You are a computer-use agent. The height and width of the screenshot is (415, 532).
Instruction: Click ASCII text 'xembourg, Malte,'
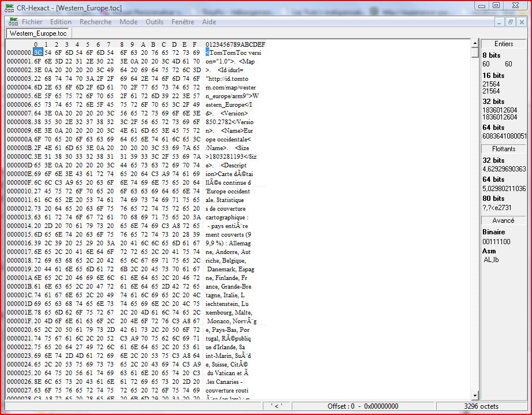coord(229,312)
